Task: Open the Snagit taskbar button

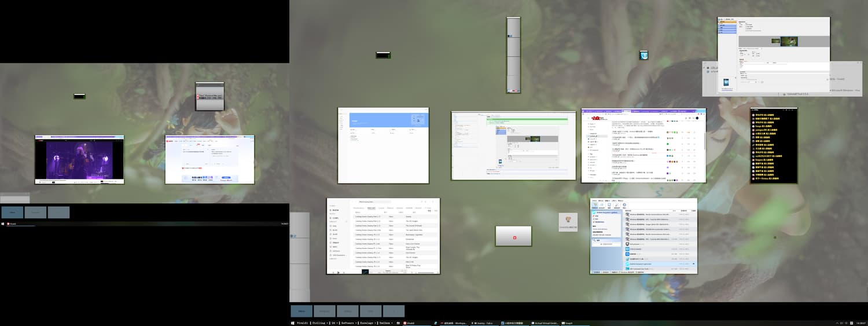Action: pos(568,323)
